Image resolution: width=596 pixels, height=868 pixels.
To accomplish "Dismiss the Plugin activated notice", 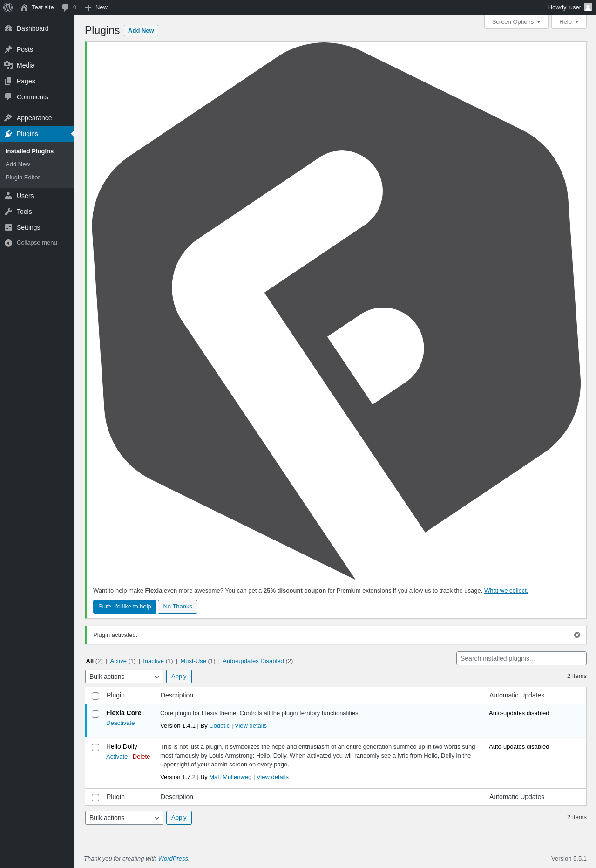I will 577,635.
